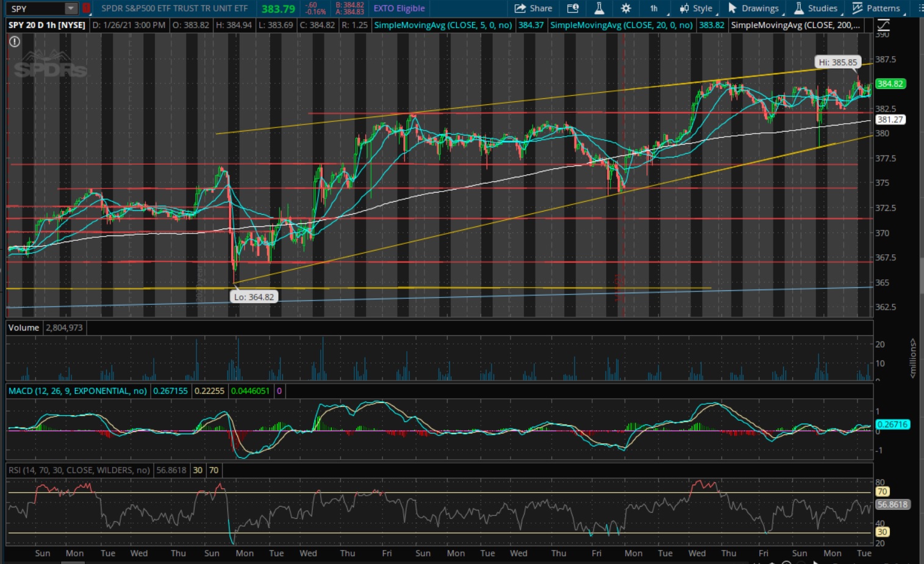Click the SPY 20 D 1h [NYSE] chart label
The height and width of the screenshot is (564, 924).
[x=47, y=25]
